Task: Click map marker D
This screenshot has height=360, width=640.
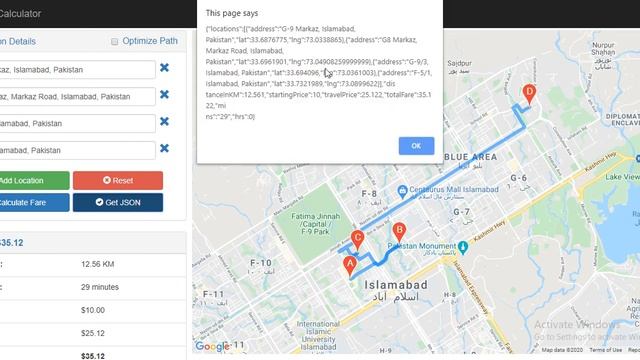Action: (x=529, y=93)
